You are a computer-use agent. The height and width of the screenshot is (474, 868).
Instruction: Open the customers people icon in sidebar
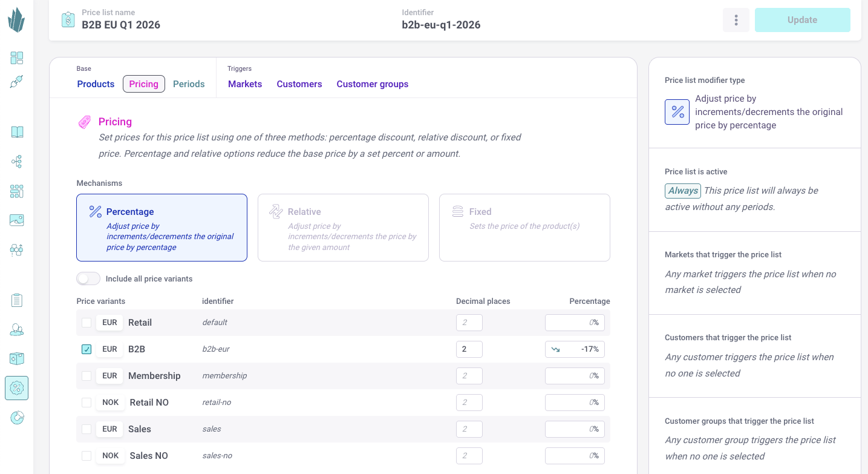click(17, 330)
